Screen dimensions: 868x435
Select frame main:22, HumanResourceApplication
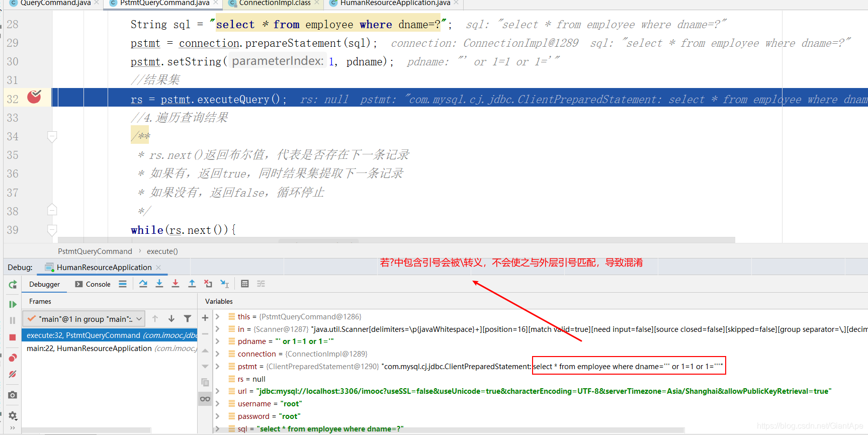pos(110,348)
